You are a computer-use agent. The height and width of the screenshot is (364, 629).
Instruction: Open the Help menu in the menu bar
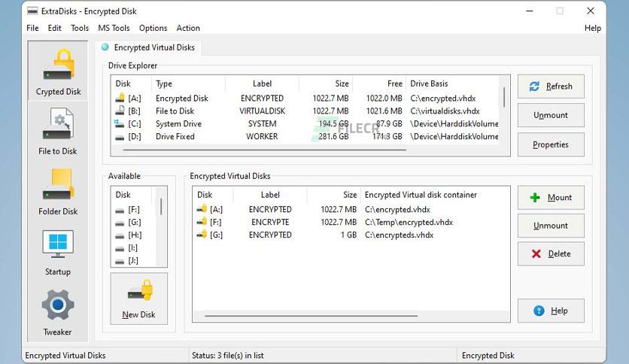(592, 28)
